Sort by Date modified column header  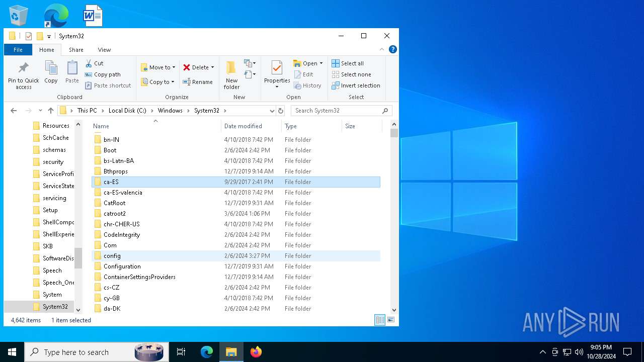[x=251, y=126]
